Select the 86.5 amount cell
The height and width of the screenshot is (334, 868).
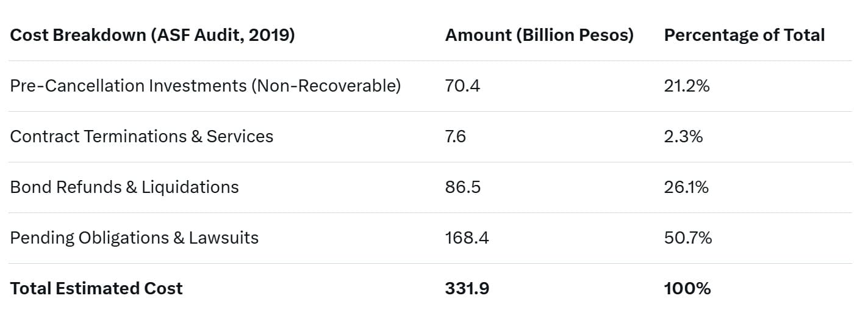(463, 187)
